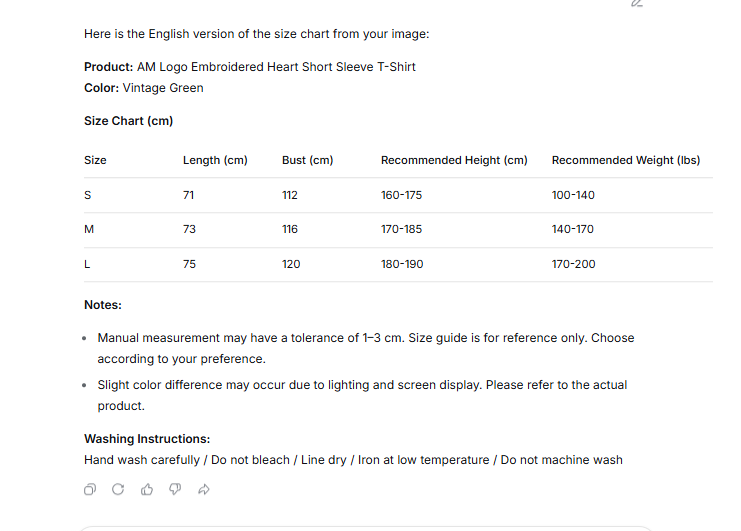Click the Size Chart (cm) heading

point(129,121)
